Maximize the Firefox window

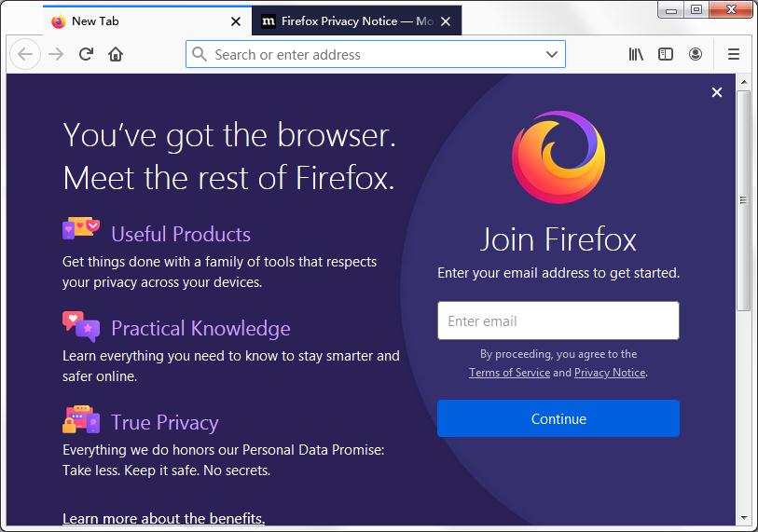point(696,9)
